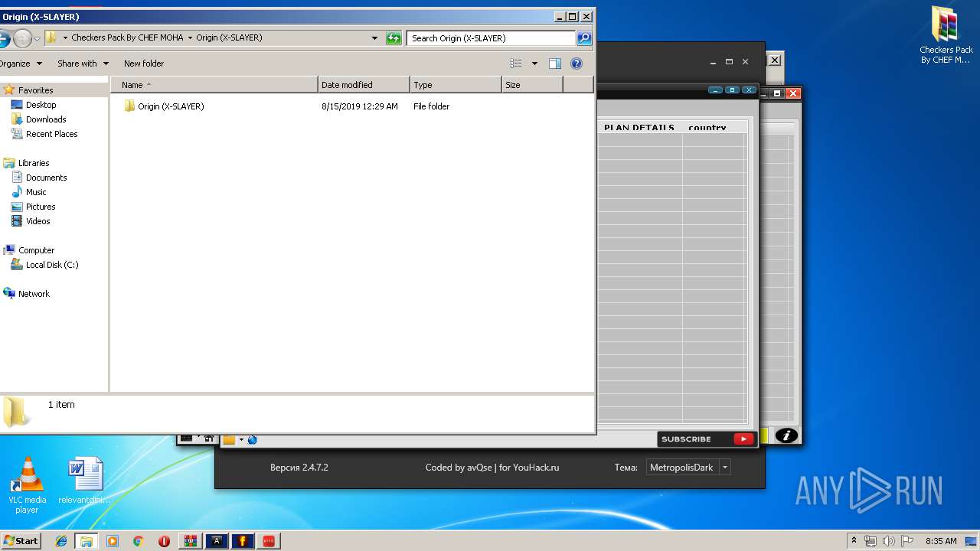The height and width of the screenshot is (551, 980).
Task: Click the WinRAR taskbar icon
Action: [190, 541]
